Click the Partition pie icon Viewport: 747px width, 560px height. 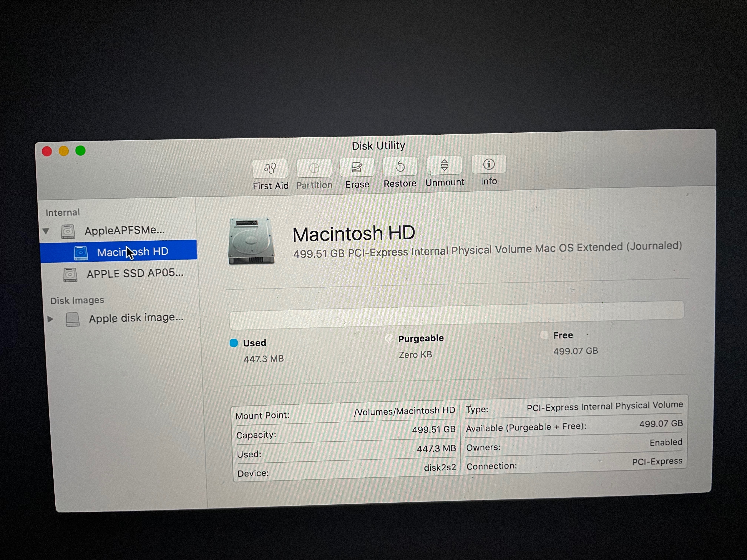[x=314, y=168]
